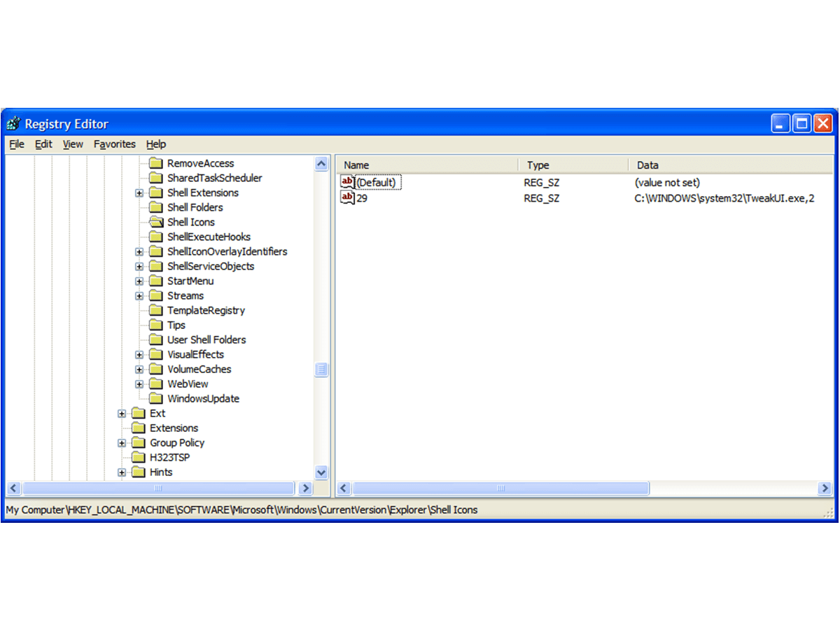Expand the Shell Extensions key
Image resolution: width=840 pixels, height=630 pixels.
139,192
